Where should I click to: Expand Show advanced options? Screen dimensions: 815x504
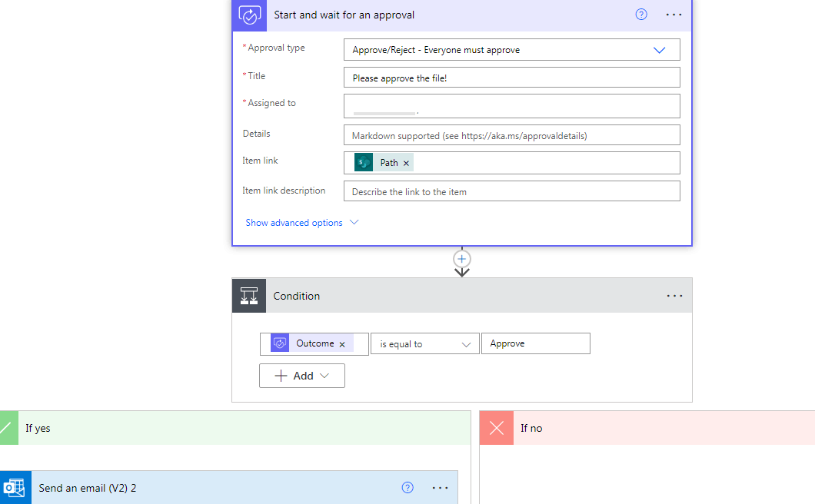[x=302, y=222]
